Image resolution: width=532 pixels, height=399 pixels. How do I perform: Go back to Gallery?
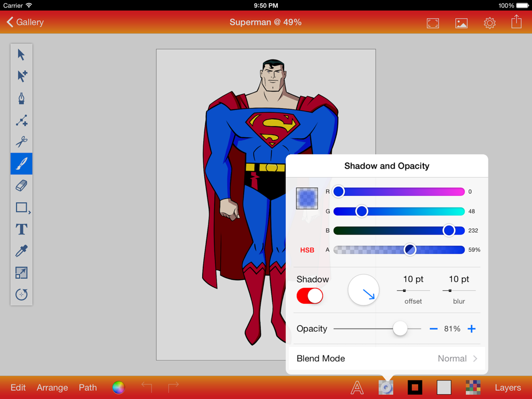25,22
